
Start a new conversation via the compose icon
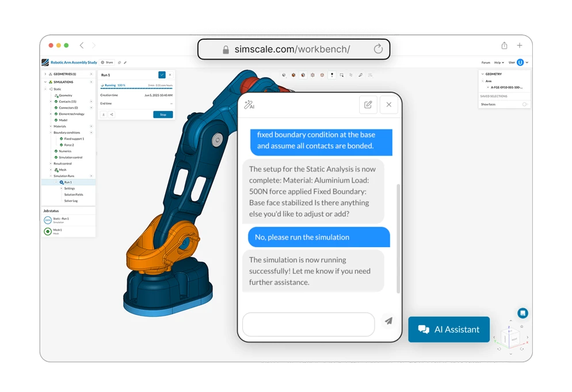369,105
